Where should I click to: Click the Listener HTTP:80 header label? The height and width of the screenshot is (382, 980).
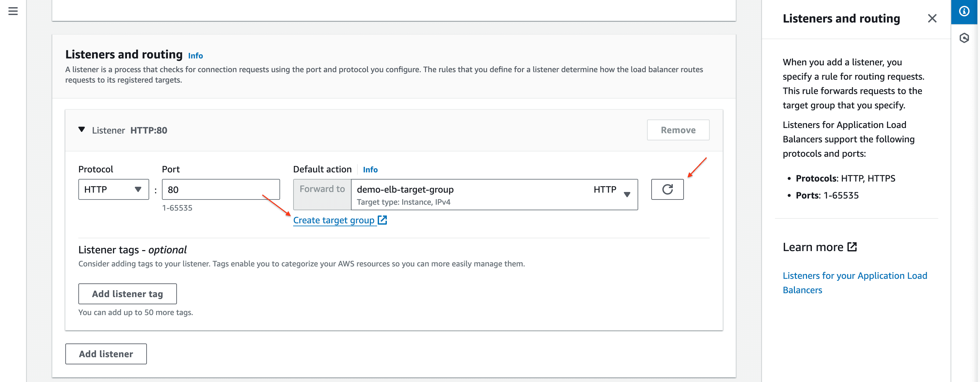[129, 130]
